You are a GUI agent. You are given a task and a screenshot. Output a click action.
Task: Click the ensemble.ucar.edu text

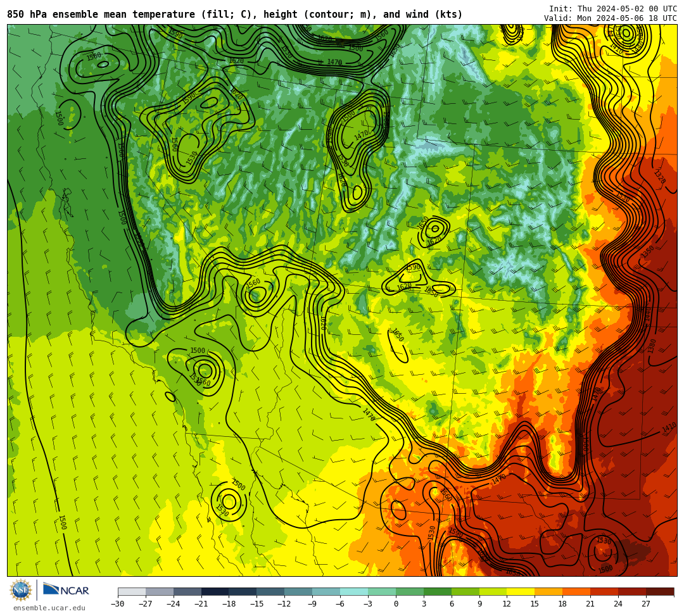49,608
